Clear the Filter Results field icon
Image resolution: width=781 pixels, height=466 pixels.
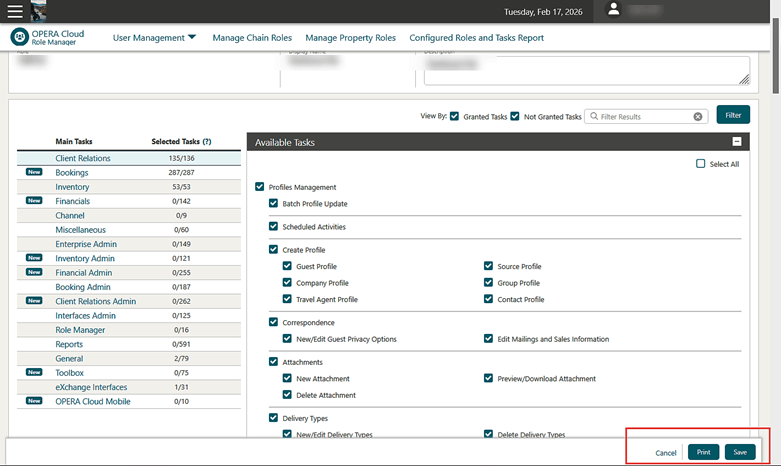click(x=698, y=116)
